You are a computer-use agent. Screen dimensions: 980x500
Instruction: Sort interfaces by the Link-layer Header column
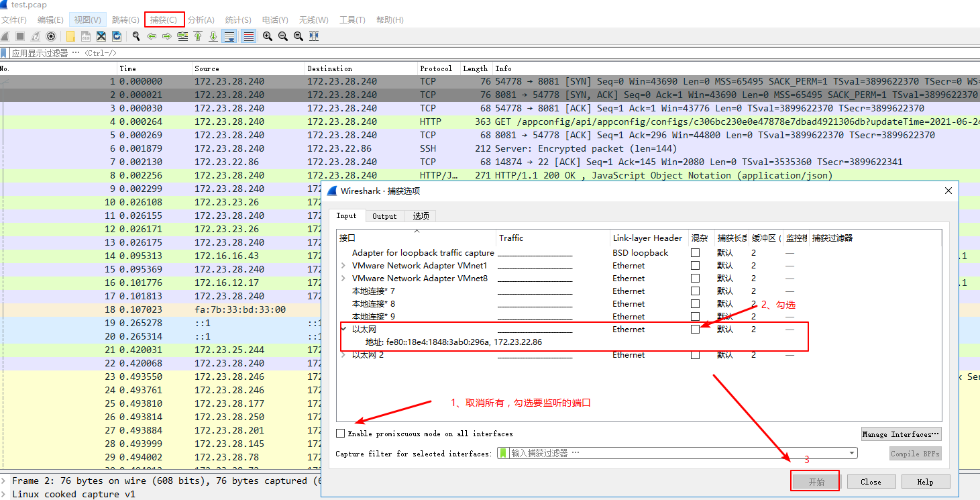tap(647, 238)
